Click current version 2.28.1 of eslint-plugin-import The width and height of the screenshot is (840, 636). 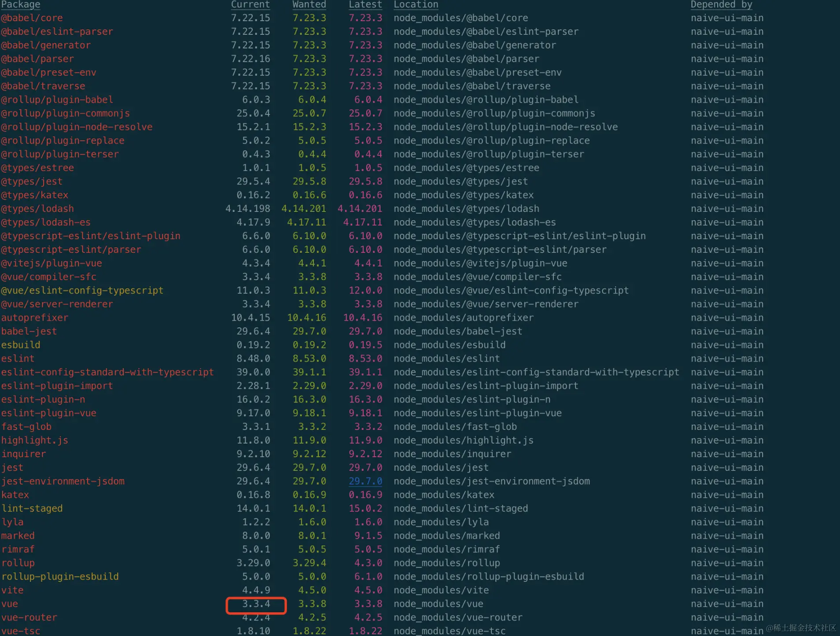tap(253, 386)
